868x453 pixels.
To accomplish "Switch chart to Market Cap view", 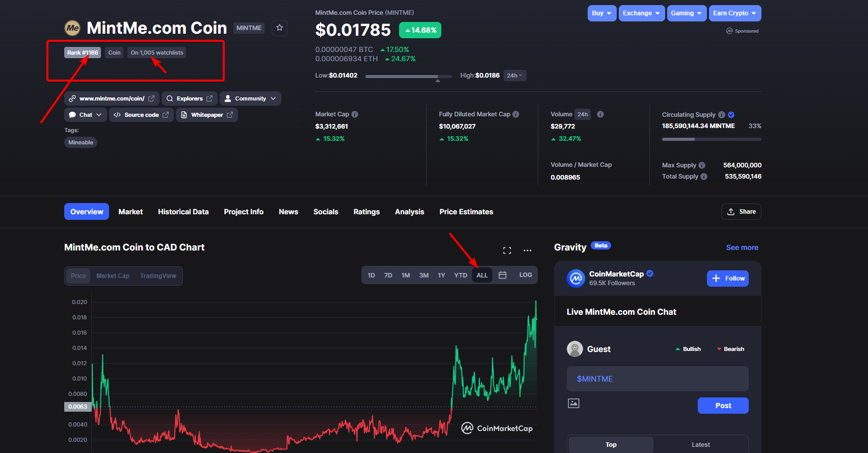I will (x=113, y=276).
